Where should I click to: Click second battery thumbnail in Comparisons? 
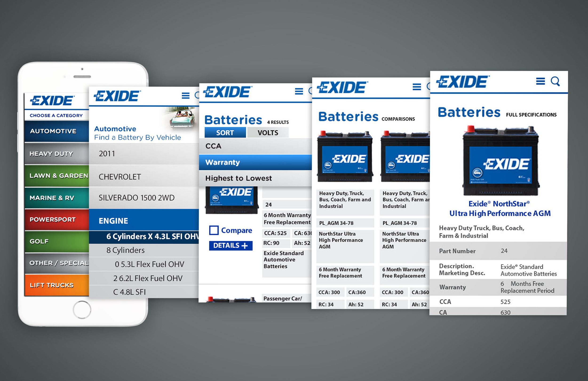(405, 156)
